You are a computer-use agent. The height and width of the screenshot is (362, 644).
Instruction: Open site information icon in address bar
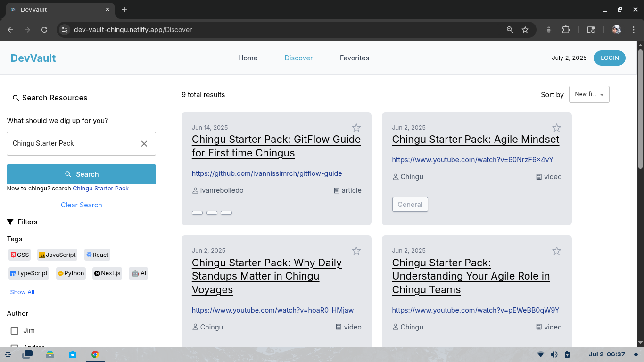(x=65, y=30)
